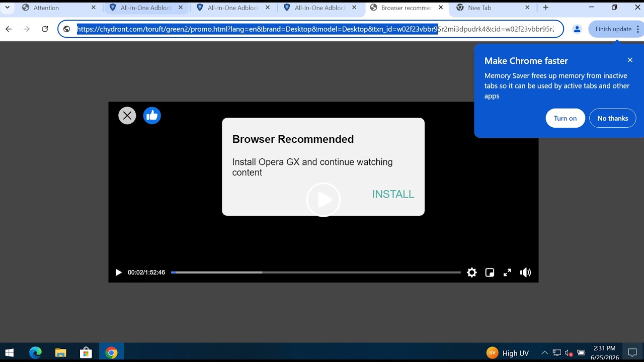
Task: Minimize the Chrome window
Action: (x=591, y=8)
